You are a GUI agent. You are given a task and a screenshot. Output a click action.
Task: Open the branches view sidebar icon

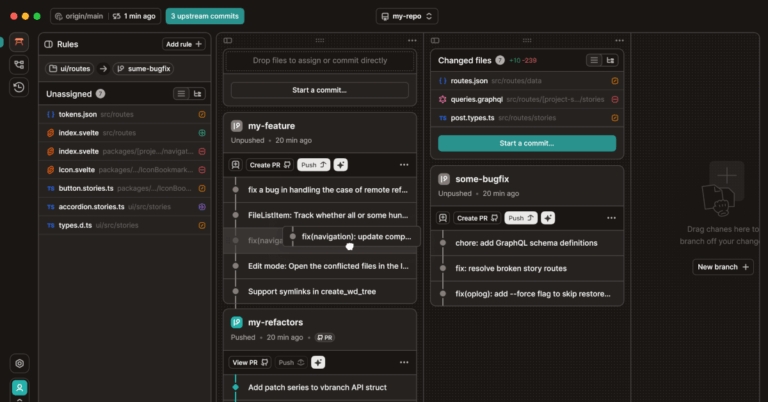[x=19, y=65]
